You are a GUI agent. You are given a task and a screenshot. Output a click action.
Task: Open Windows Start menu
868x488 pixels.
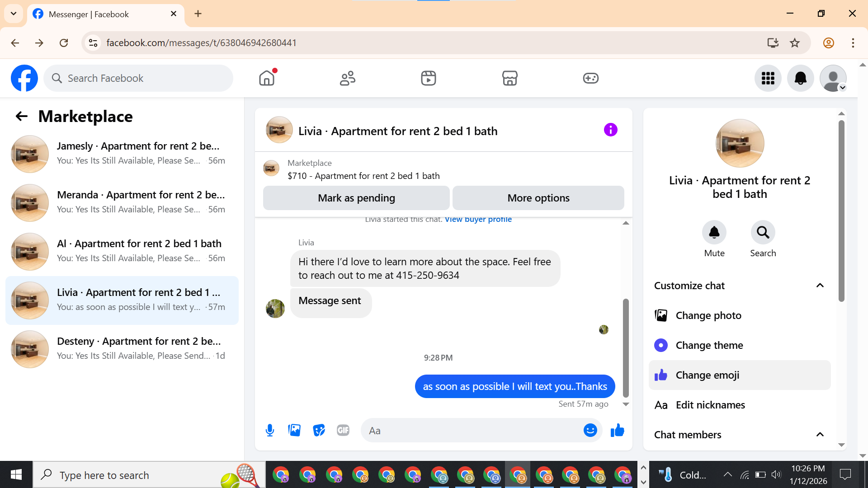click(x=16, y=474)
